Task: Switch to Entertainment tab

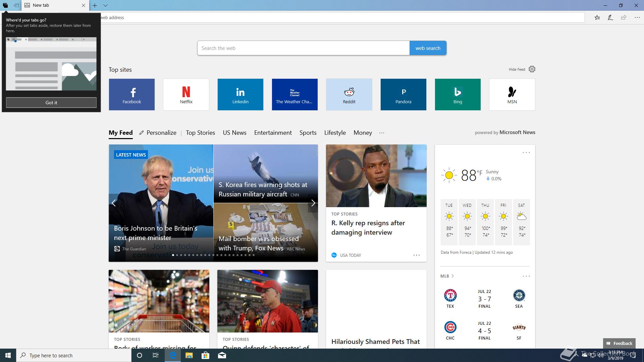Action: [x=273, y=133]
